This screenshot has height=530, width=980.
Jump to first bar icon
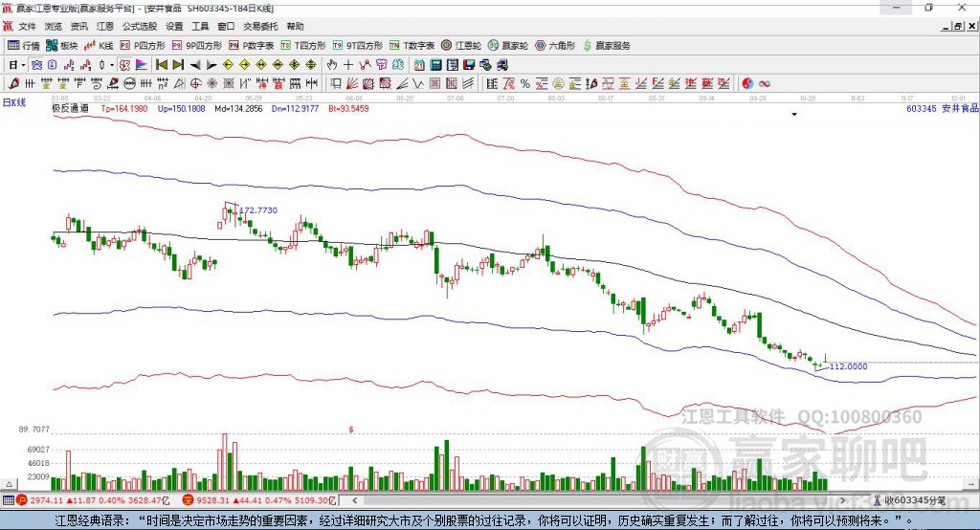point(161,65)
